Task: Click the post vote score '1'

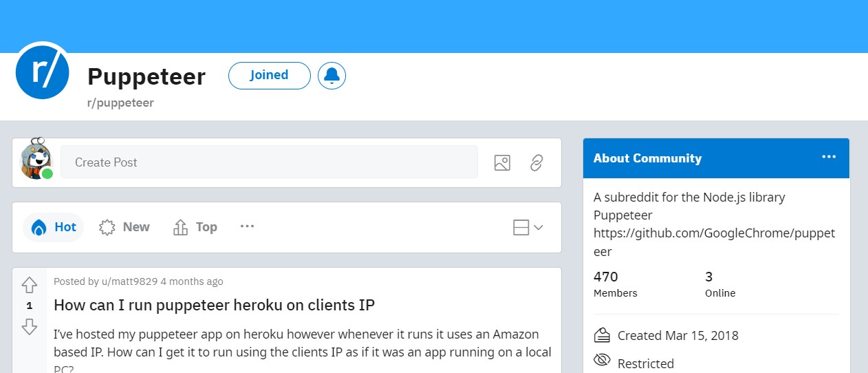Action: 30,306
